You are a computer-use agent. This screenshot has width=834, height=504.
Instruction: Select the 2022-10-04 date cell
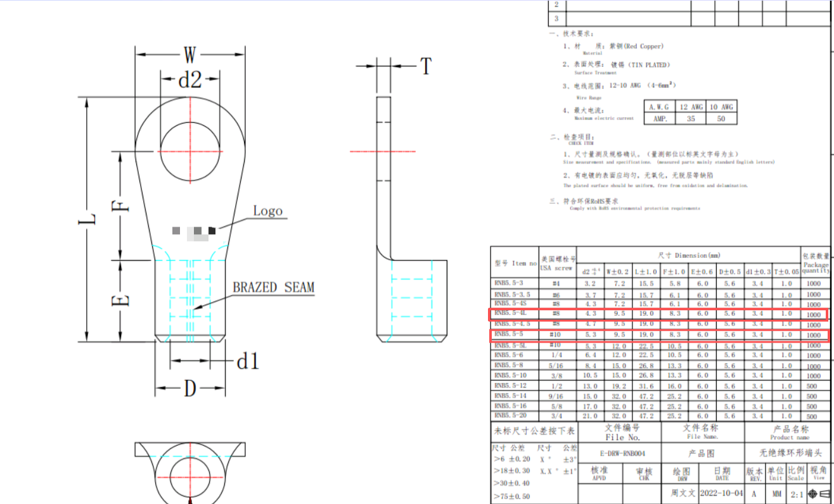tap(722, 493)
